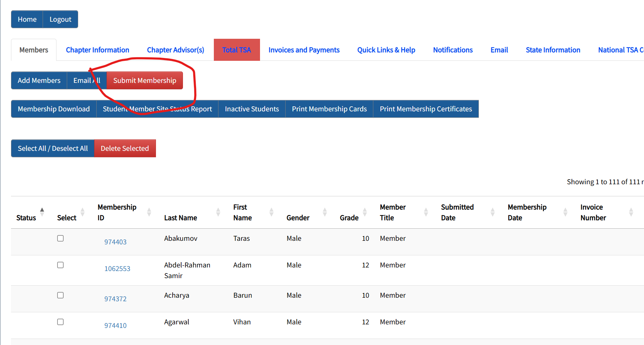The image size is (644, 345).
Task: Select Adam Abdel-Rahman Samir's checkbox
Action: click(60, 265)
